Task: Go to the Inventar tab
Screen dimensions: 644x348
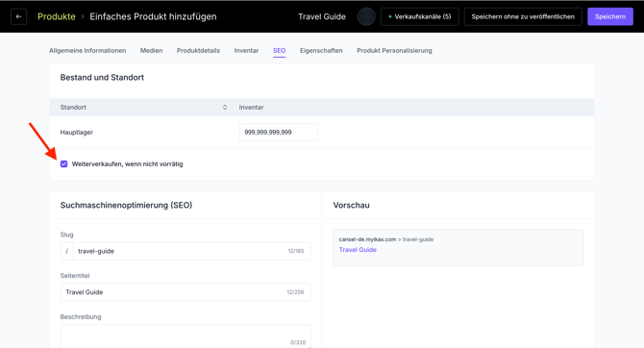Action: (x=246, y=51)
